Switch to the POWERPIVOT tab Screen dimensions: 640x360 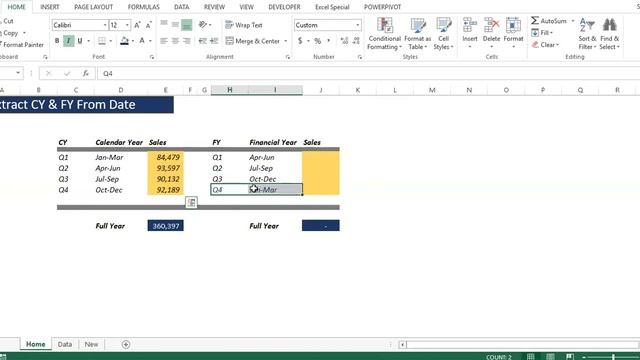pos(382,7)
